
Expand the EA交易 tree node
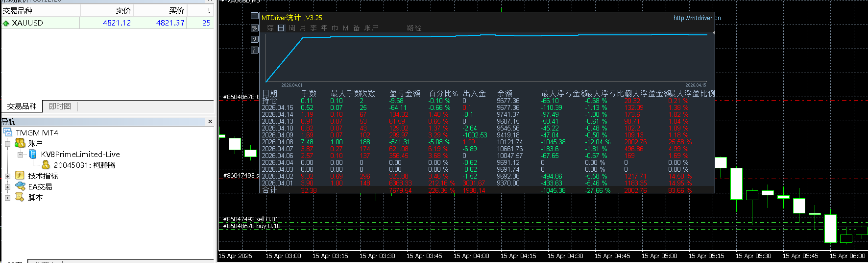tap(8, 187)
